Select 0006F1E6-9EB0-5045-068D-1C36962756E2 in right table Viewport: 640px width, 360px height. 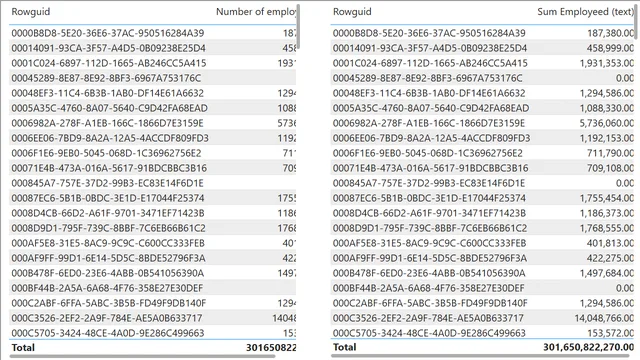[x=428, y=153]
